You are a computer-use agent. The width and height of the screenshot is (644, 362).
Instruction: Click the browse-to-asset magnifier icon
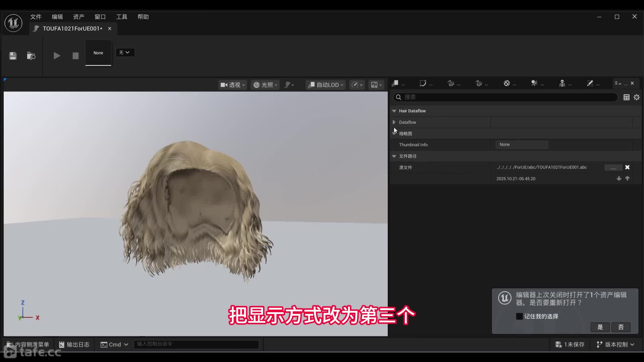[31, 56]
